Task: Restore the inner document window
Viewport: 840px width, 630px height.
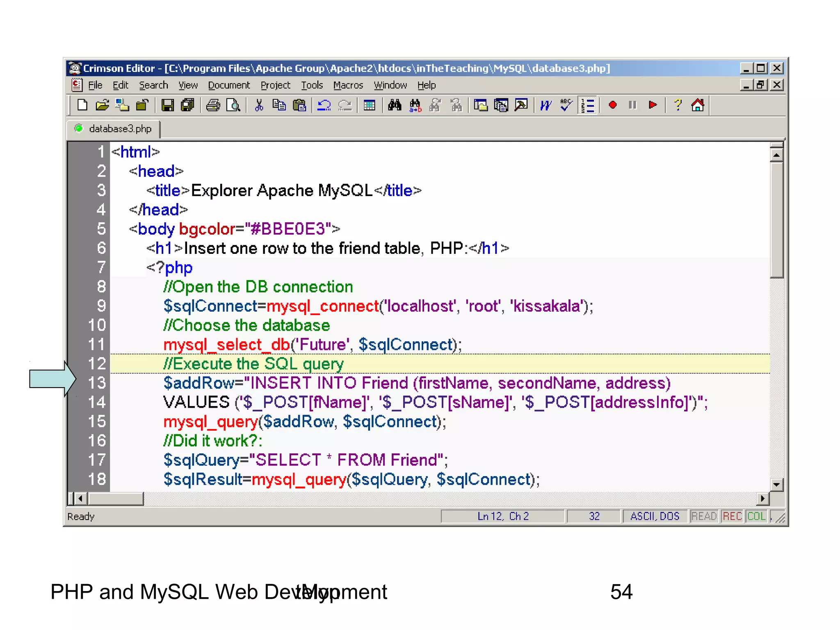Action: tap(761, 85)
